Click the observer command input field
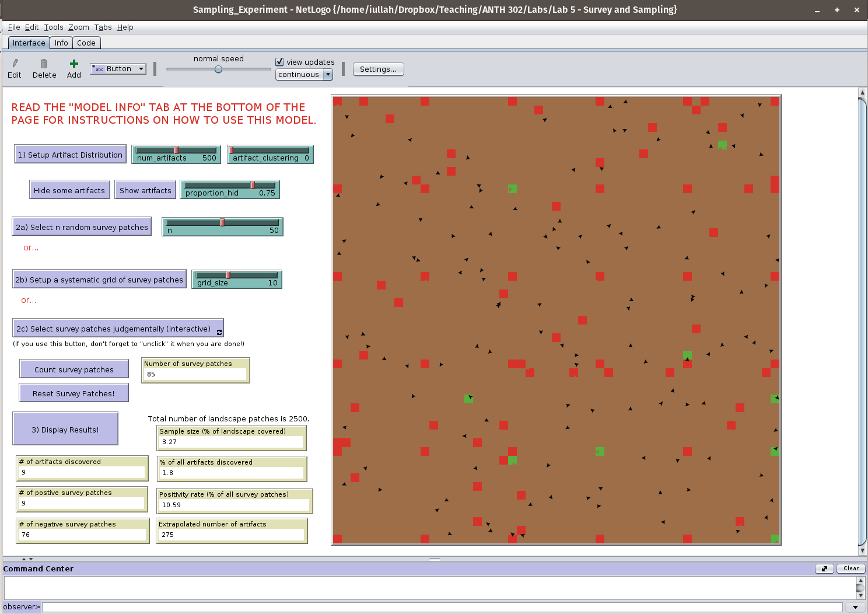868x614 pixels. point(442,607)
